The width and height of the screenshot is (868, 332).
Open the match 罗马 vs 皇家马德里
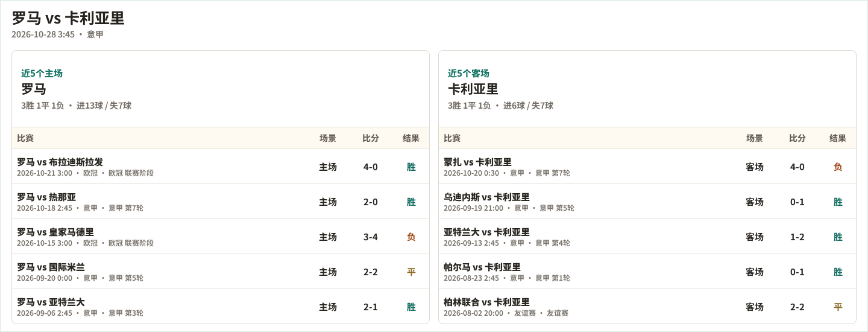click(55, 232)
